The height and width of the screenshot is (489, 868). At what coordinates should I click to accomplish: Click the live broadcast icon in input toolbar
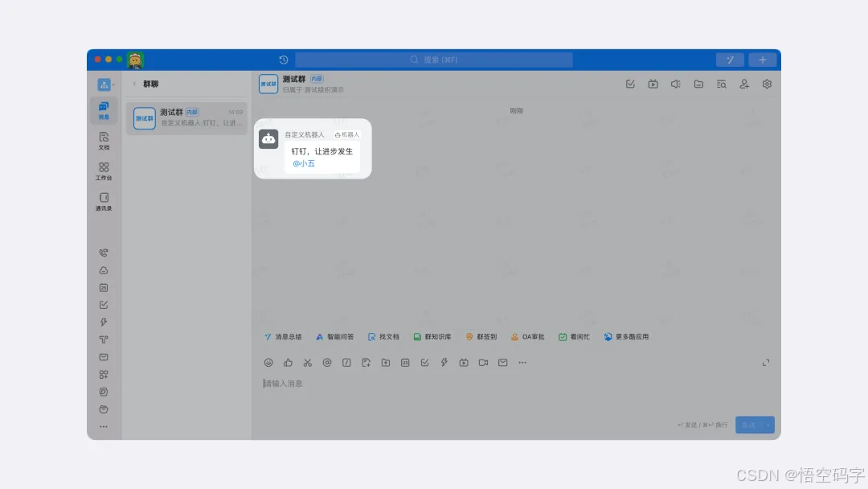464,363
